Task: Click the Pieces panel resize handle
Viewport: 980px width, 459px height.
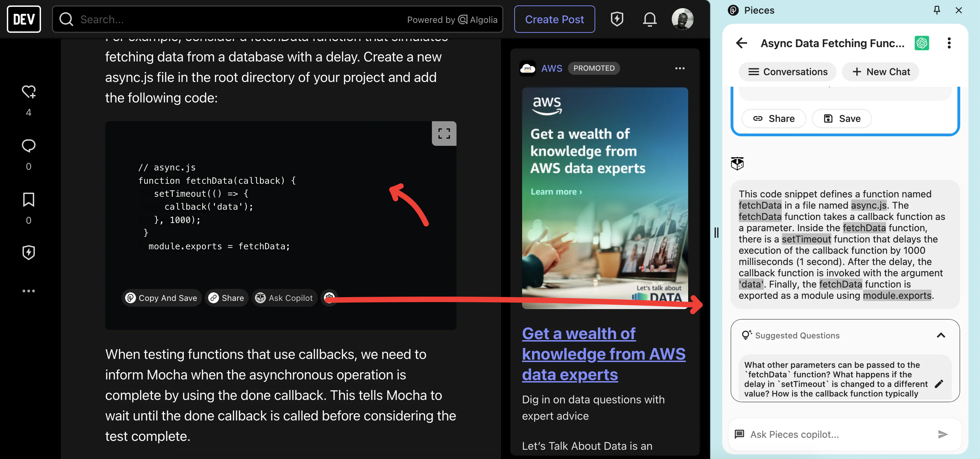Action: pyautogui.click(x=716, y=232)
